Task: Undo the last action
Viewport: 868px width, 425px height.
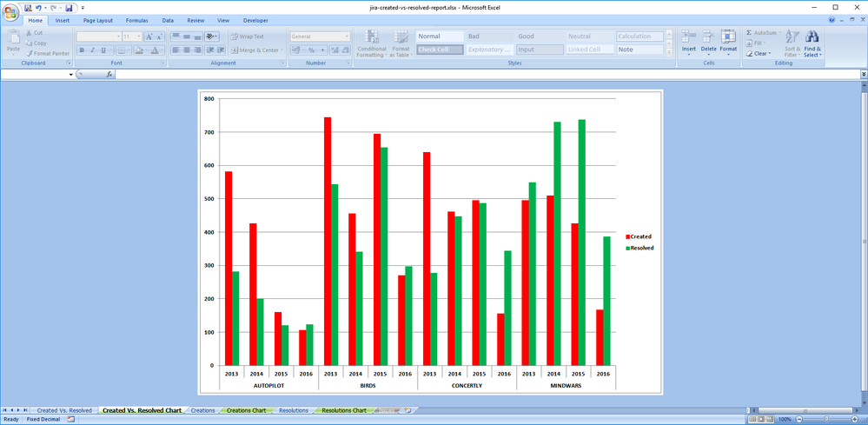Action: point(38,8)
